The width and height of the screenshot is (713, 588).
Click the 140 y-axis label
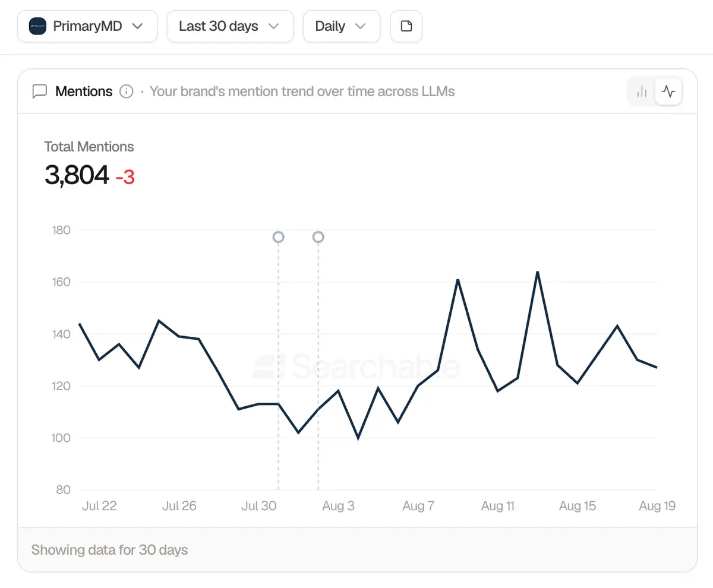(x=61, y=334)
